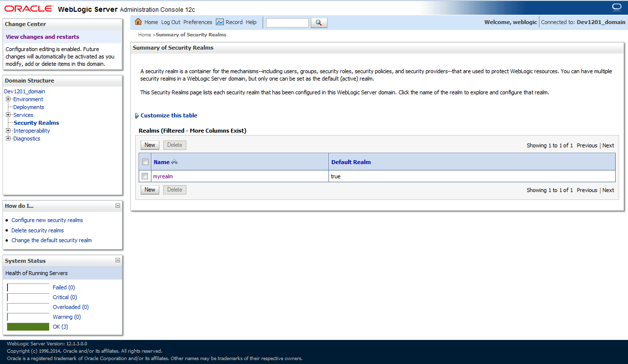Click the bottom New button
628x364 pixels.
coord(150,190)
